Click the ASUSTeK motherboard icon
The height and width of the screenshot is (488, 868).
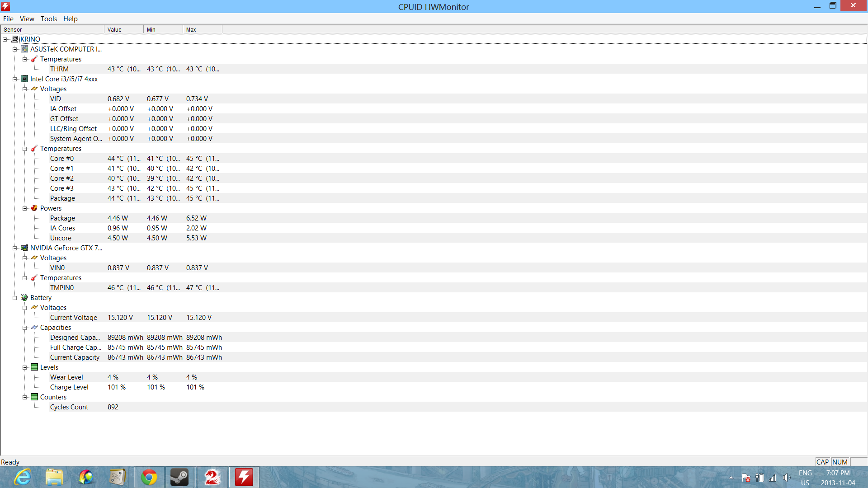tap(24, 49)
